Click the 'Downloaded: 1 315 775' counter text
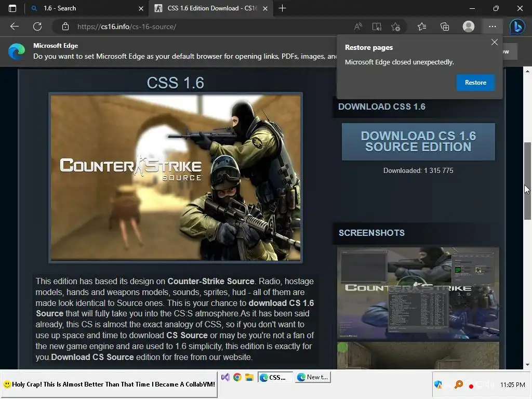This screenshot has height=399, width=532. (x=418, y=170)
